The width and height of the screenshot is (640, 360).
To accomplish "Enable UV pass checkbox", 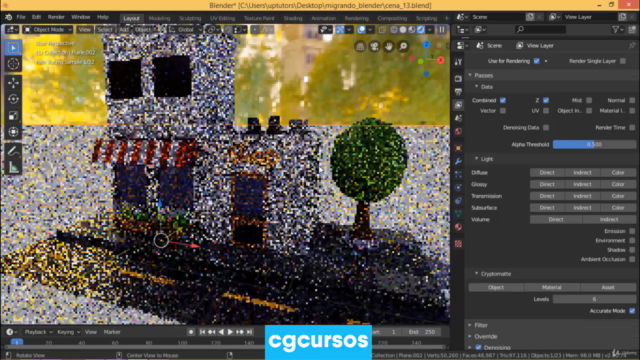I will pos(546,111).
